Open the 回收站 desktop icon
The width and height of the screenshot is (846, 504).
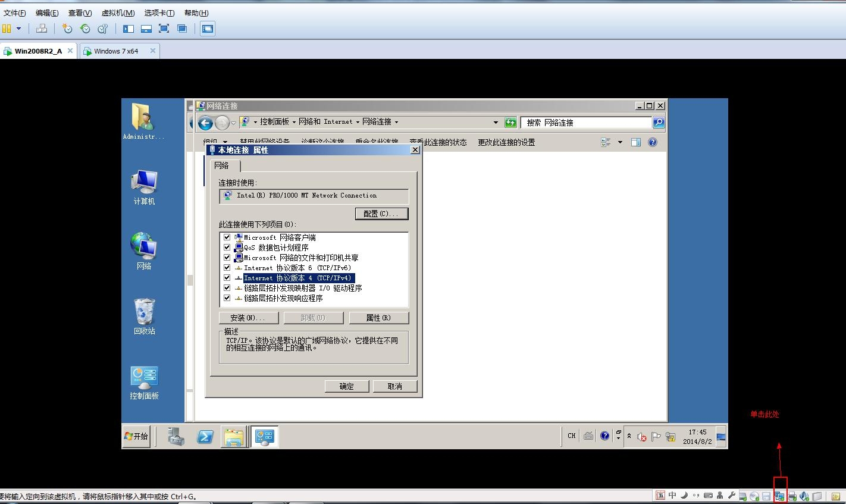click(x=144, y=317)
